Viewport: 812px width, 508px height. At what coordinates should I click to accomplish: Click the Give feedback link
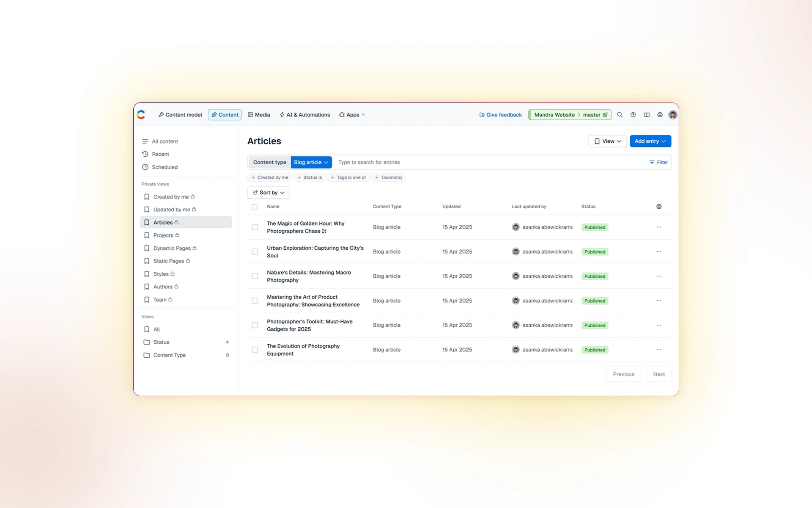click(x=500, y=115)
